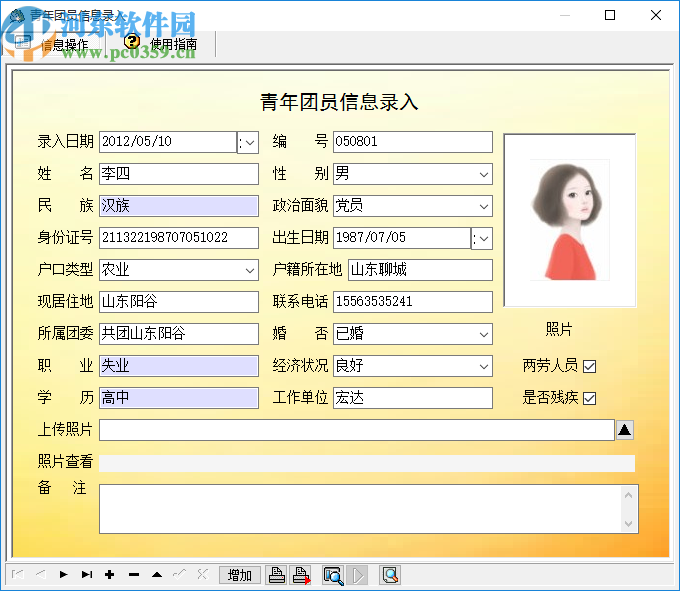680x591 pixels.
Task: Open the 出生日期 date picker dropdown
Action: tap(482, 238)
